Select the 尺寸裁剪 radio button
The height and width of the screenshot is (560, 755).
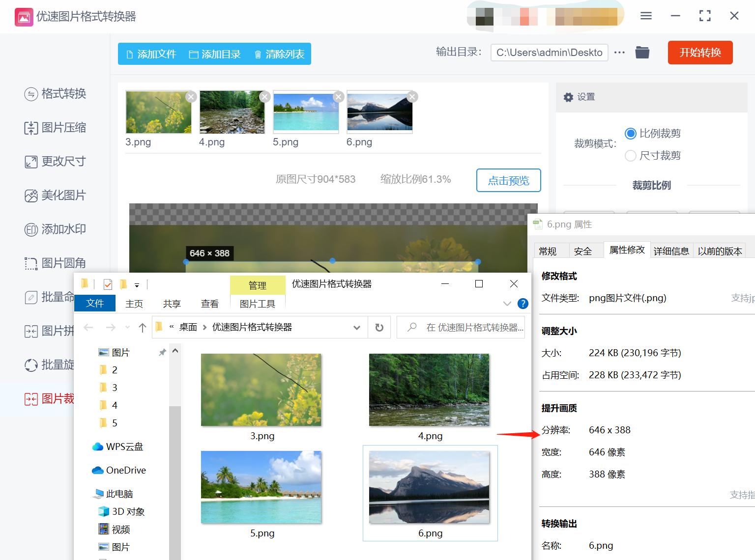click(x=631, y=155)
